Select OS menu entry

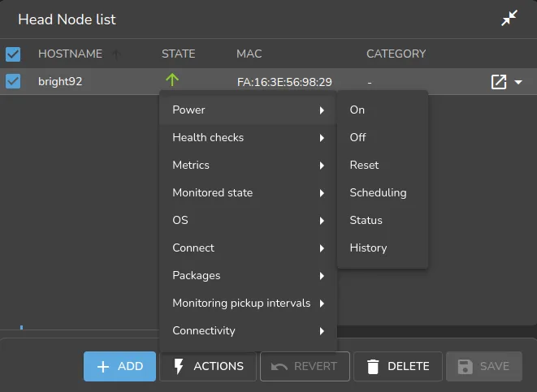click(x=248, y=221)
